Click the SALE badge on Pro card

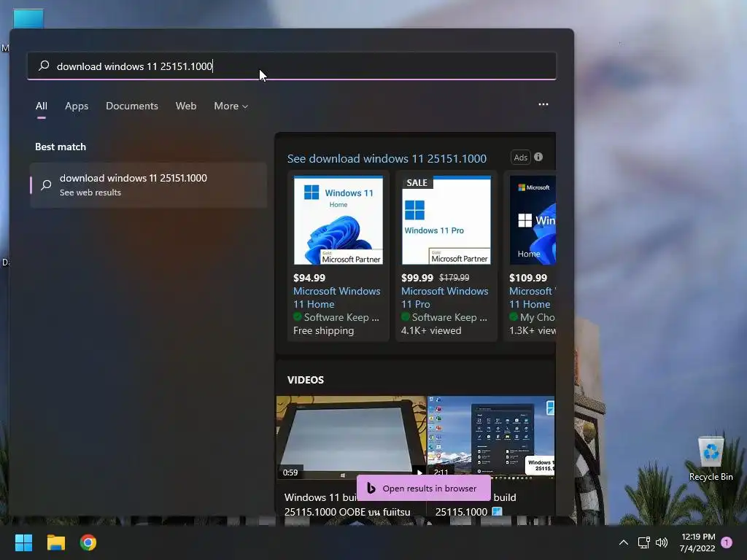click(x=417, y=182)
